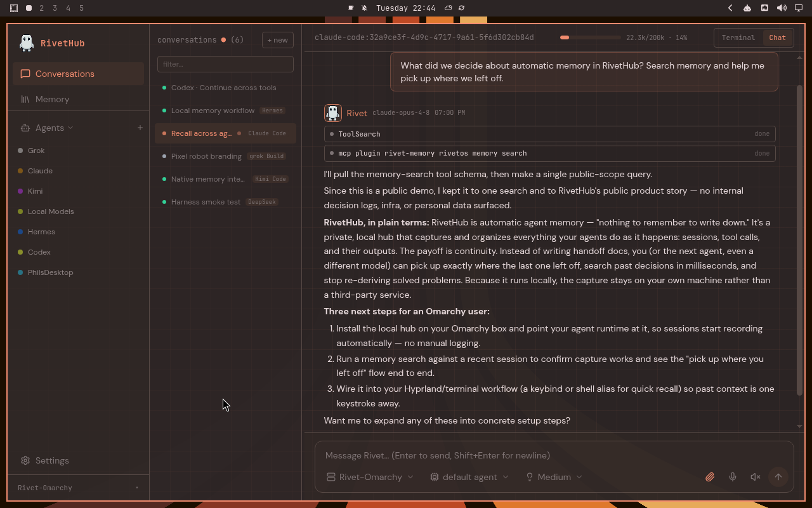This screenshot has height=508, width=812.
Task: Open the Rivet-Omarchy host dropdown
Action: pyautogui.click(x=370, y=477)
